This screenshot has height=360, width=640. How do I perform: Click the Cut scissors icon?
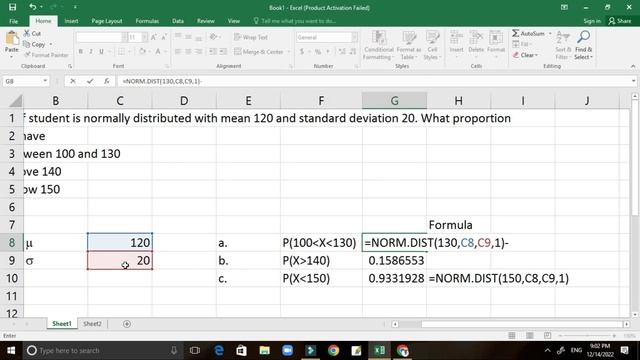click(x=27, y=33)
